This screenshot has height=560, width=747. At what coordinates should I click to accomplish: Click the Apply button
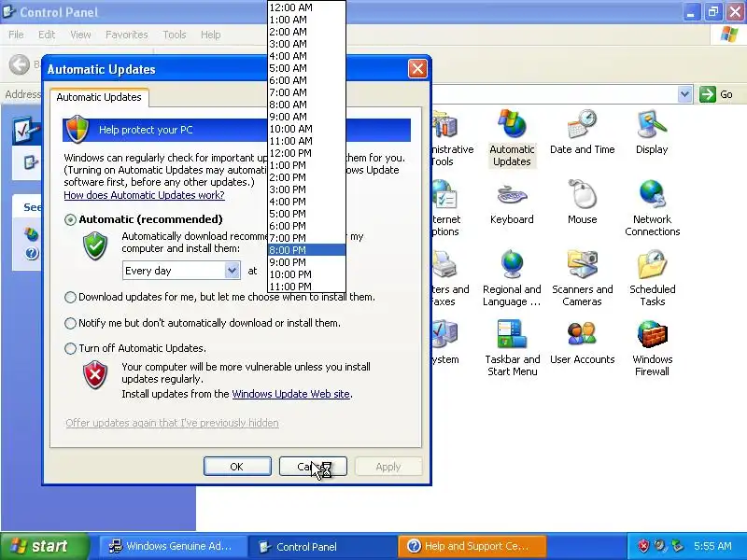click(388, 467)
